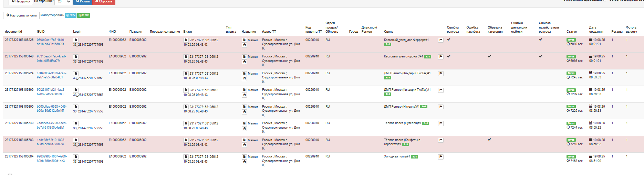Click home icon in row c784803a GUID
This screenshot has height=175, width=644.
tap(244, 78)
